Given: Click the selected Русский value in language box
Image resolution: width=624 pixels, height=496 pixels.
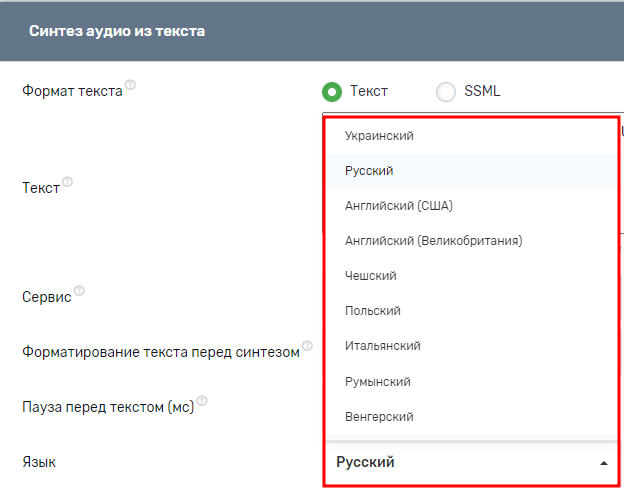Looking at the screenshot, I should tap(366, 462).
